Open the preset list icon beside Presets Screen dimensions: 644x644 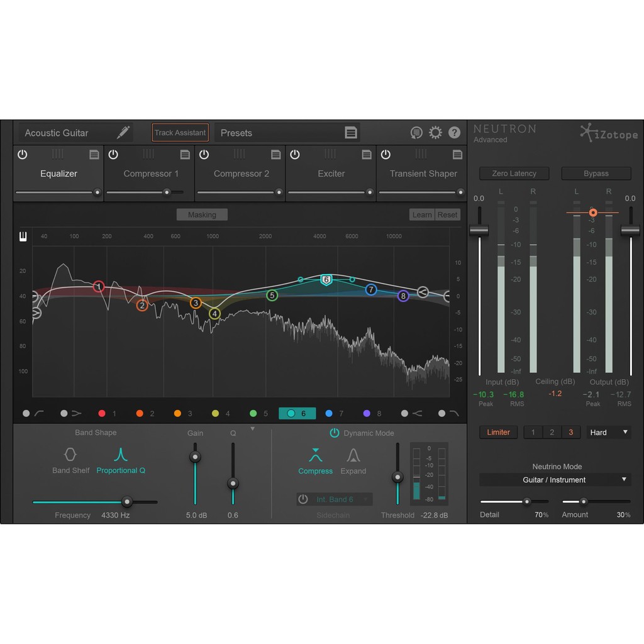click(x=351, y=133)
